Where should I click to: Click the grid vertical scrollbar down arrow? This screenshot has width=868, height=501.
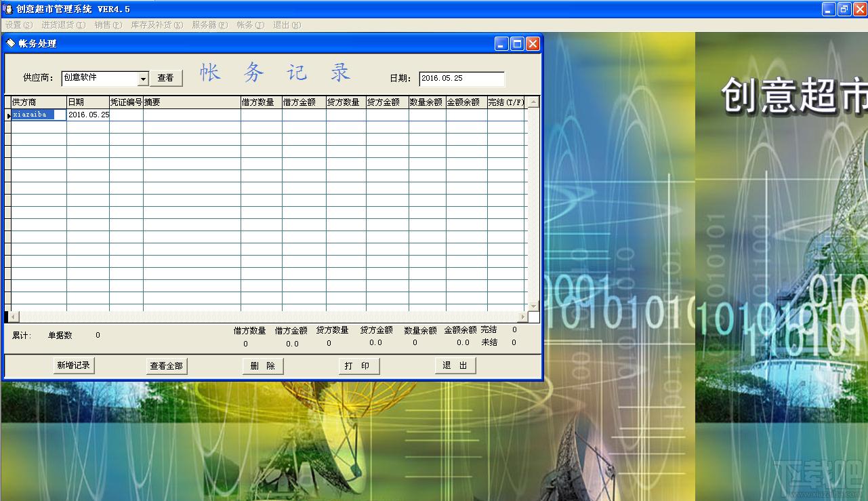534,306
